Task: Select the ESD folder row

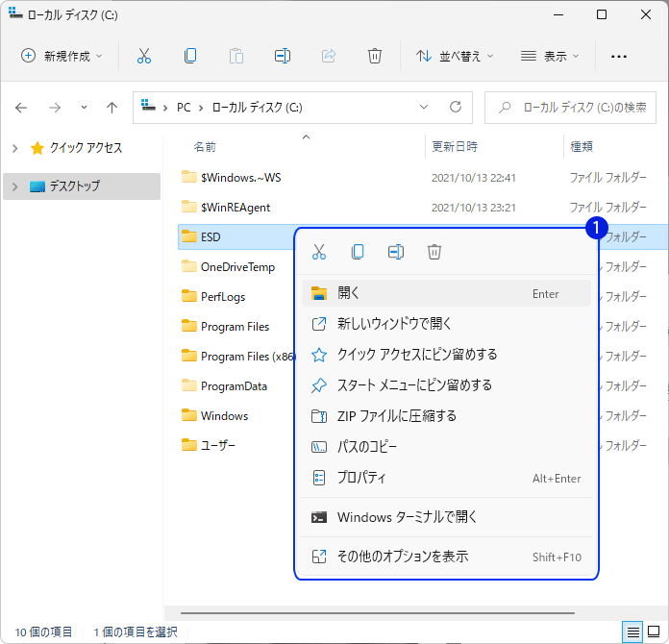Action: pyautogui.click(x=235, y=236)
